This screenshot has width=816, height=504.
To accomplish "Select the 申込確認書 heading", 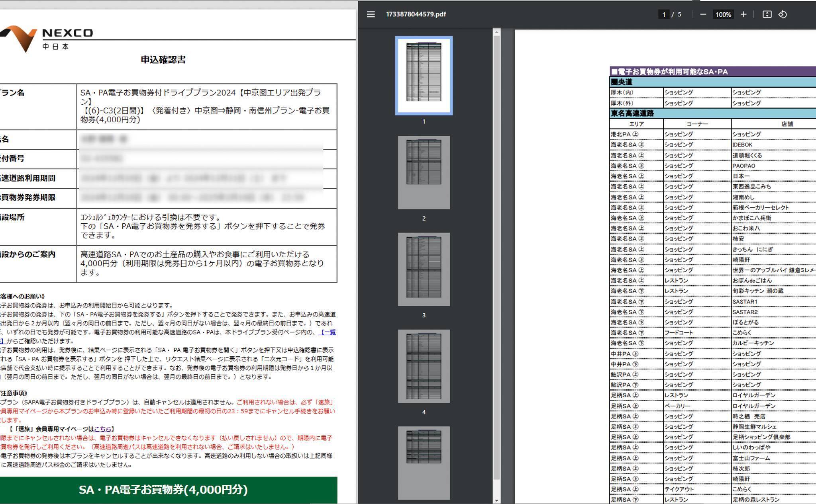I will 163,60.
